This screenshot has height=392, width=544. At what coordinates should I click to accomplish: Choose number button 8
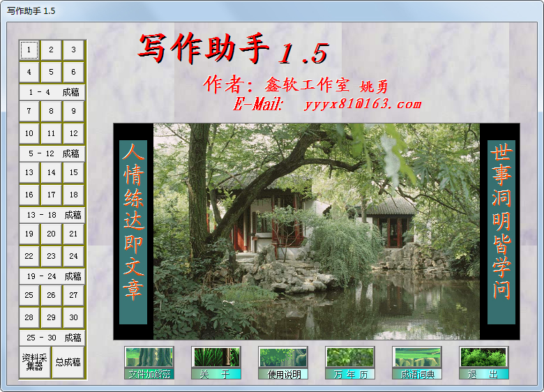[51, 111]
